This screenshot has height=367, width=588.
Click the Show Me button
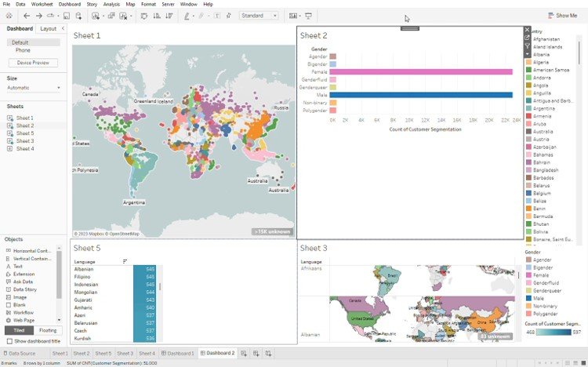[x=562, y=16]
